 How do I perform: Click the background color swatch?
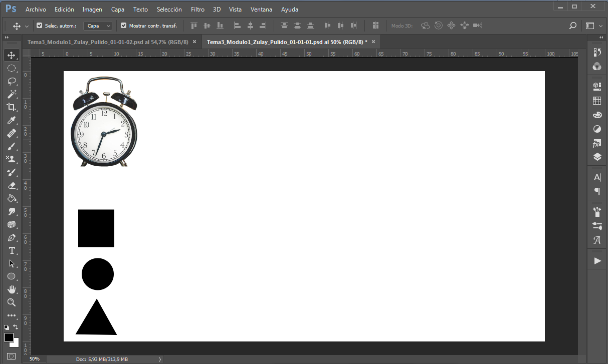[16, 343]
